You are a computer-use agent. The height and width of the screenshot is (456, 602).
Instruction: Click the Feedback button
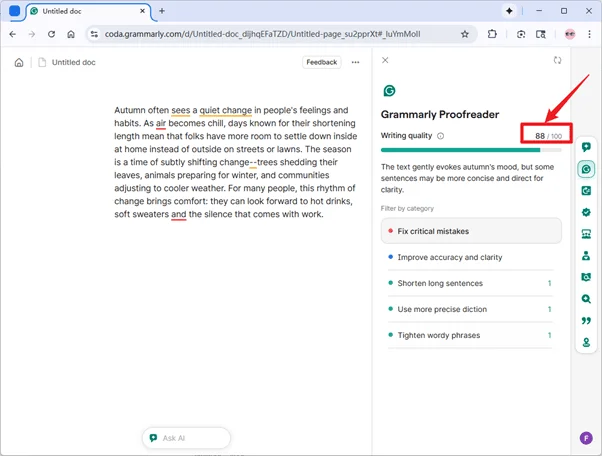pos(321,62)
